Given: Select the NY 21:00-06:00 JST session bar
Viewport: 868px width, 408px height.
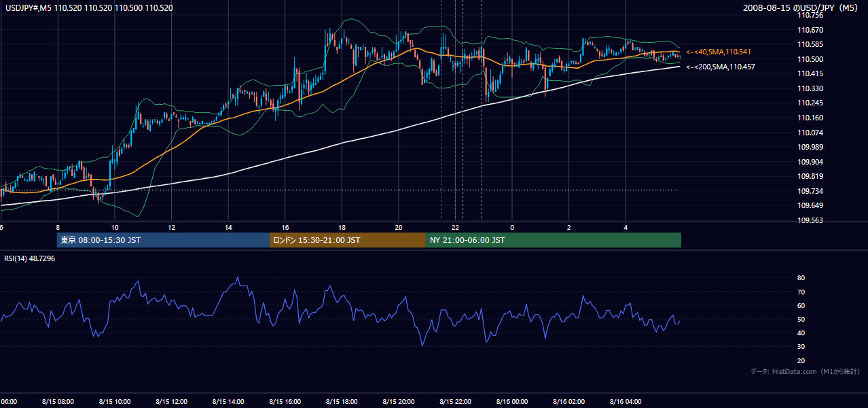Looking at the screenshot, I should click(x=554, y=240).
